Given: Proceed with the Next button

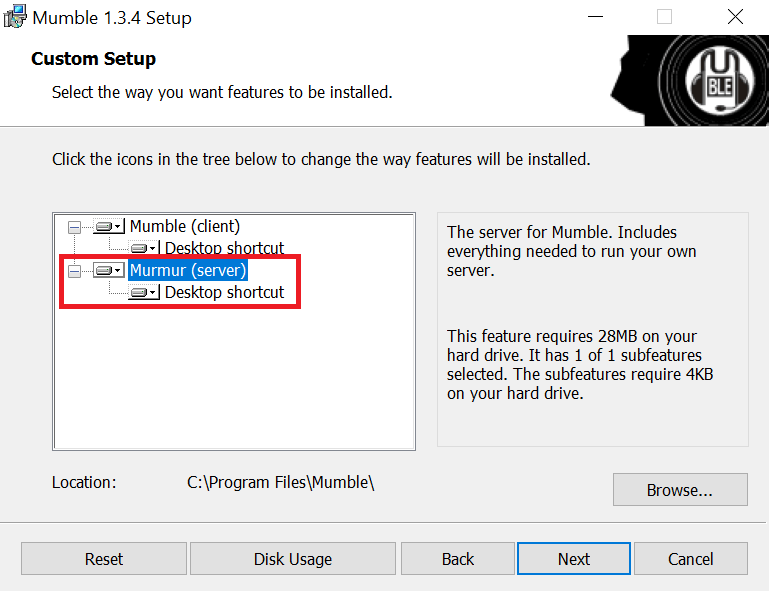Looking at the screenshot, I should point(574,559).
